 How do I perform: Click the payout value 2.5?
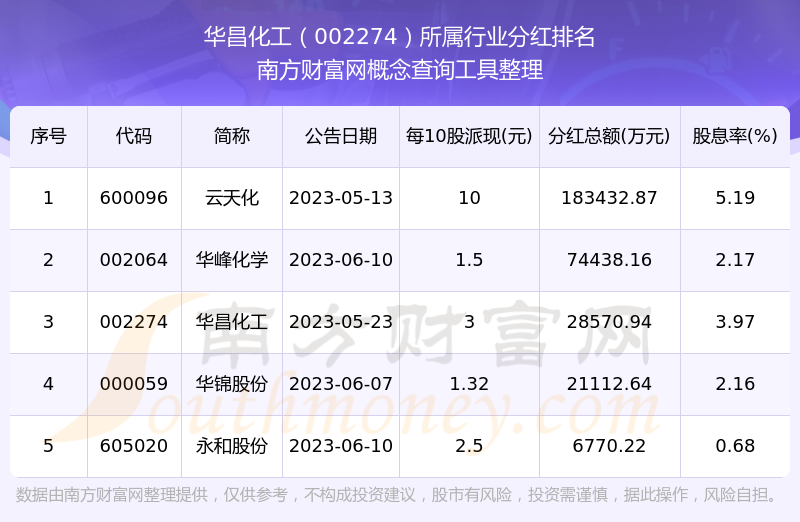pyautogui.click(x=469, y=446)
